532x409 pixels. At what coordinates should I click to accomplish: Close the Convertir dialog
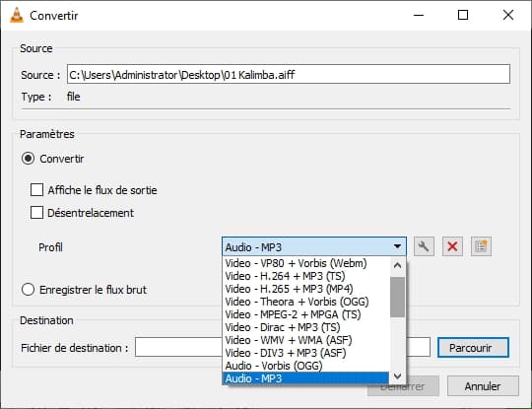coord(508,15)
